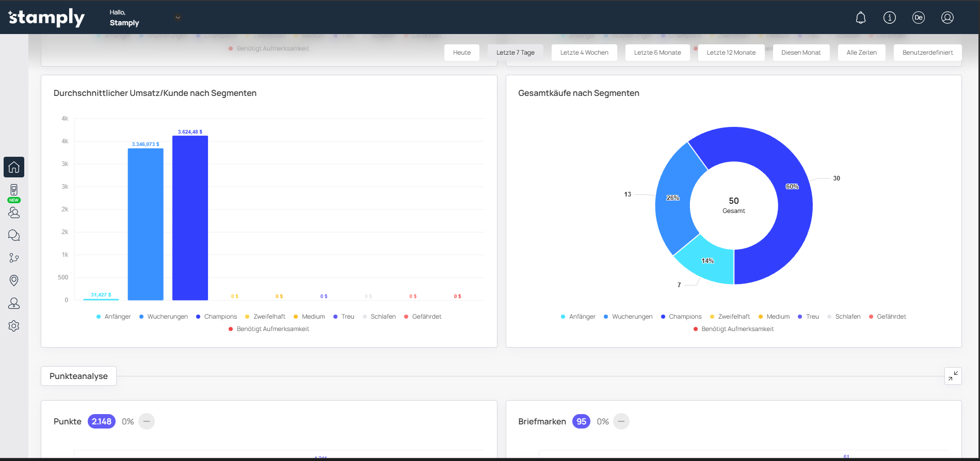Image resolution: width=980 pixels, height=461 pixels.
Task: Open the customers group icon in sidebar
Action: tap(14, 212)
